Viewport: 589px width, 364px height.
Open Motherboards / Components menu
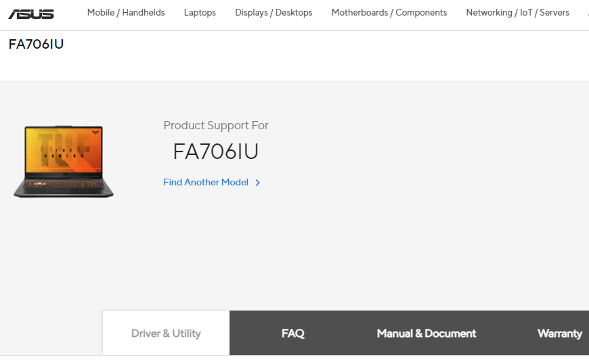tap(389, 12)
